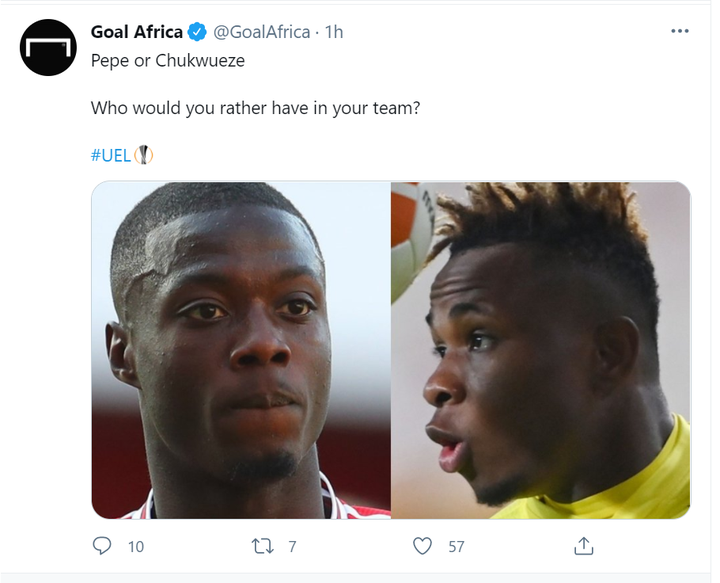Click the blue verified badge
The width and height of the screenshot is (720, 583).
tap(197, 32)
